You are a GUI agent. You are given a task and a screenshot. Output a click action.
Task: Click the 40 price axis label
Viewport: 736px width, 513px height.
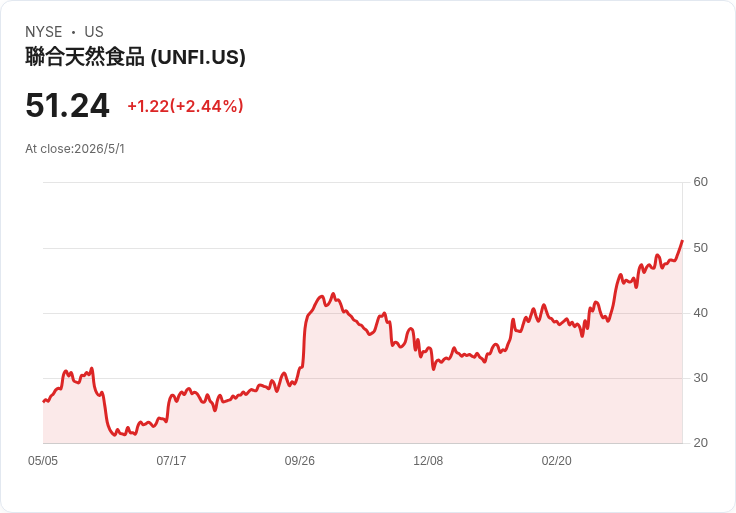click(700, 313)
